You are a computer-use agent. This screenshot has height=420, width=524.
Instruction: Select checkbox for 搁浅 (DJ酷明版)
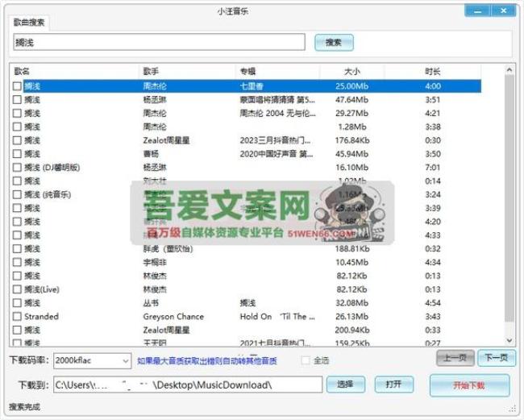(17, 168)
